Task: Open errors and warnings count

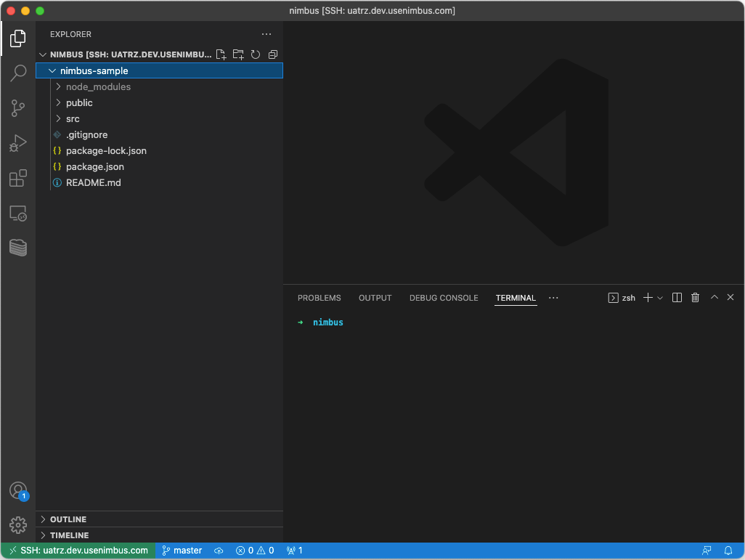Action: [255, 551]
